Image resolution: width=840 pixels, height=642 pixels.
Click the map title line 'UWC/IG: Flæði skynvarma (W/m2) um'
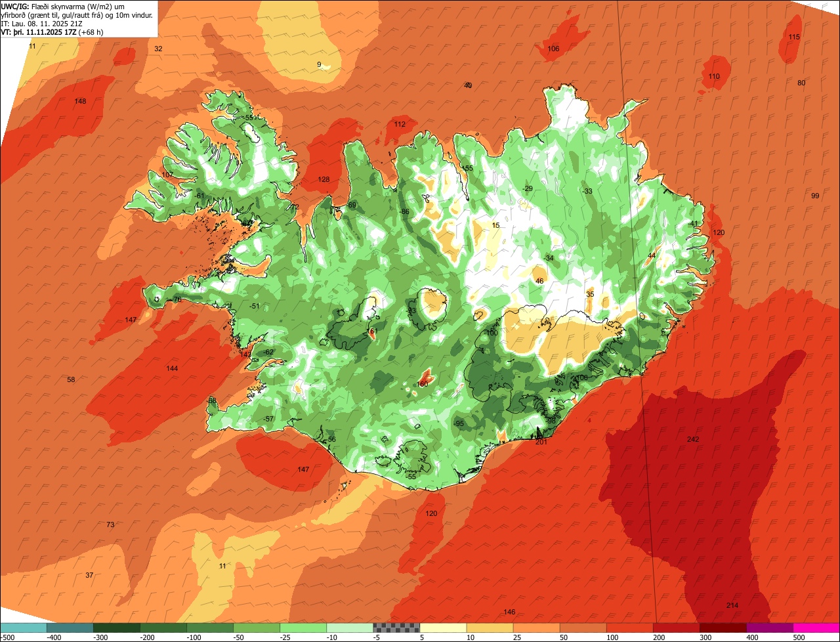pos(62,7)
